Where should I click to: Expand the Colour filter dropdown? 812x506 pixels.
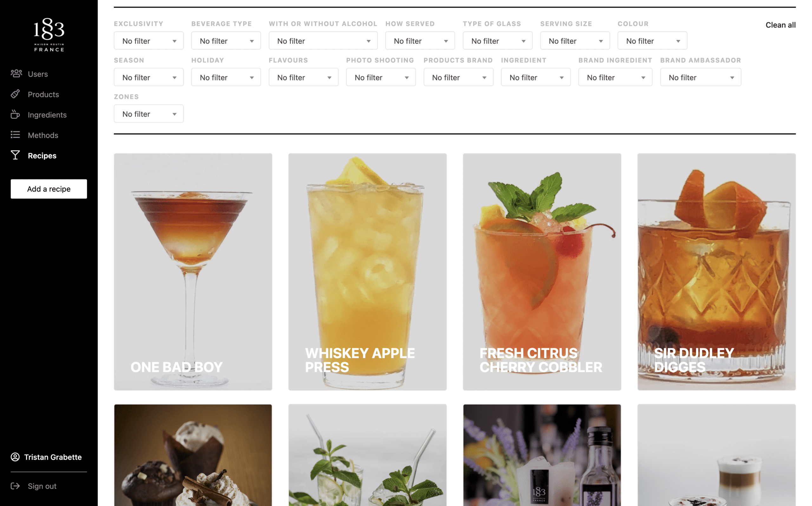652,41
